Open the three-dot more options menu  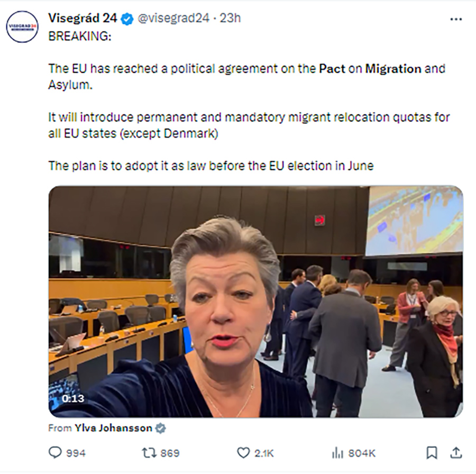pyautogui.click(x=456, y=19)
